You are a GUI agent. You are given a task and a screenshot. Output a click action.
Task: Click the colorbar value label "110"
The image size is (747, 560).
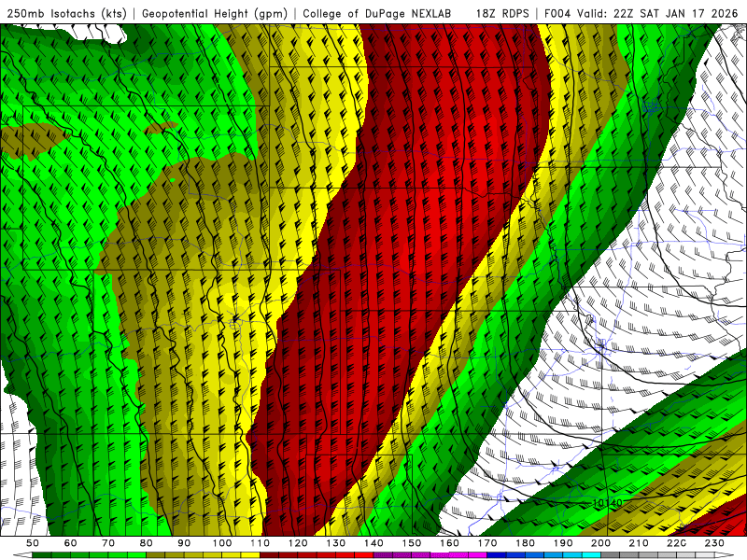pyautogui.click(x=261, y=543)
